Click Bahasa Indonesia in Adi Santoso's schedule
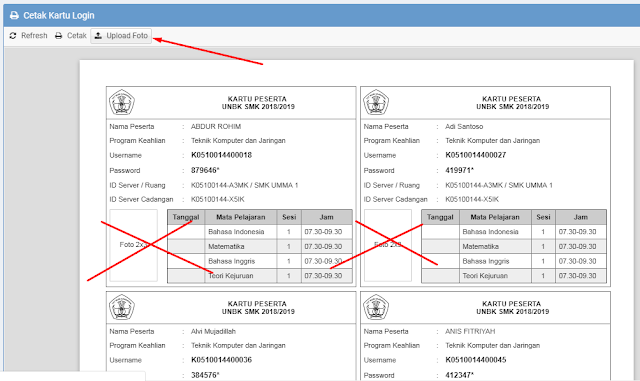Image resolution: width=640 pixels, height=381 pixels. (x=490, y=232)
